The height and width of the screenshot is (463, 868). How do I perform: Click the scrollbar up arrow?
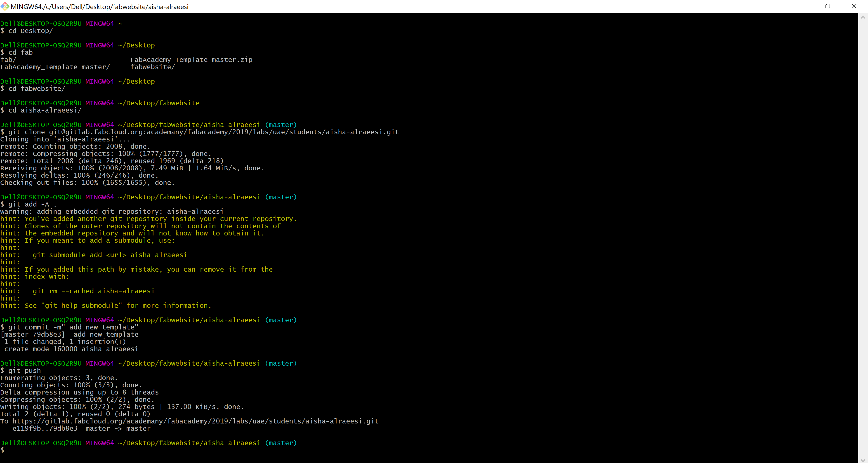click(x=863, y=17)
